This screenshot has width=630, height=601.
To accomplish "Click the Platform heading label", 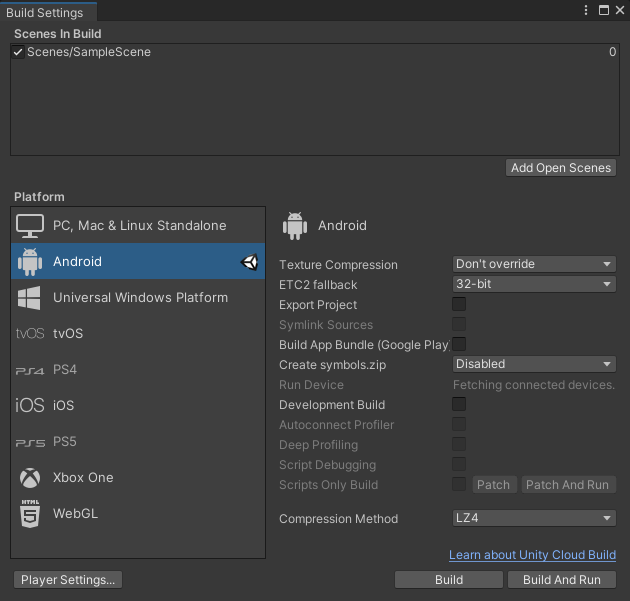I will (x=39, y=197).
